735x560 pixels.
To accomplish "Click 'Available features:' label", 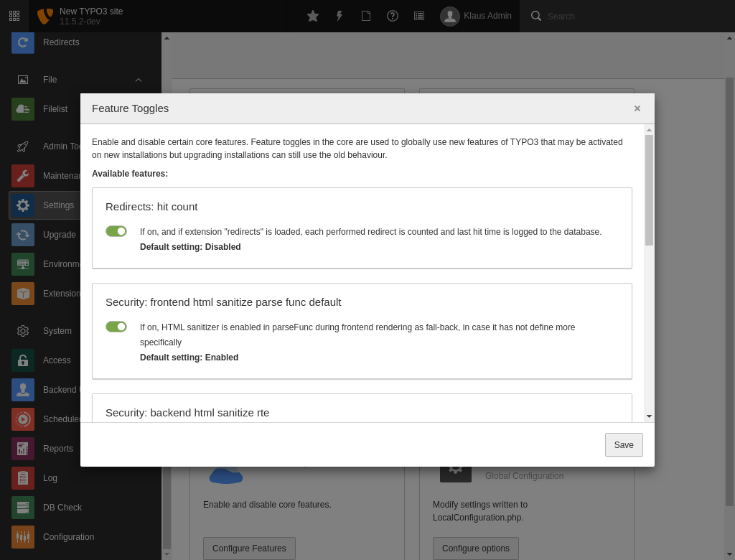I will tap(130, 174).
